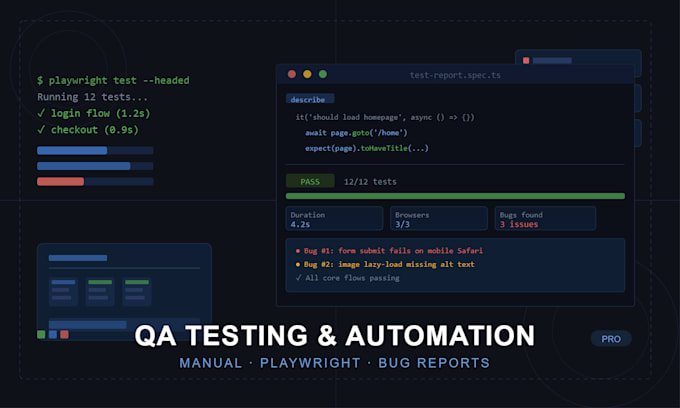The width and height of the screenshot is (680, 408).
Task: Click the await page.goto('/home') line
Action: point(356,133)
